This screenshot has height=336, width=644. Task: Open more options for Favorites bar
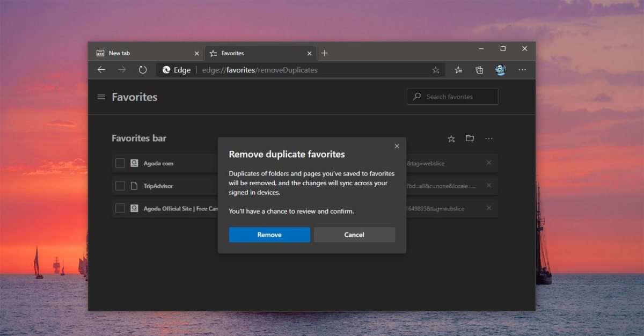(x=489, y=138)
